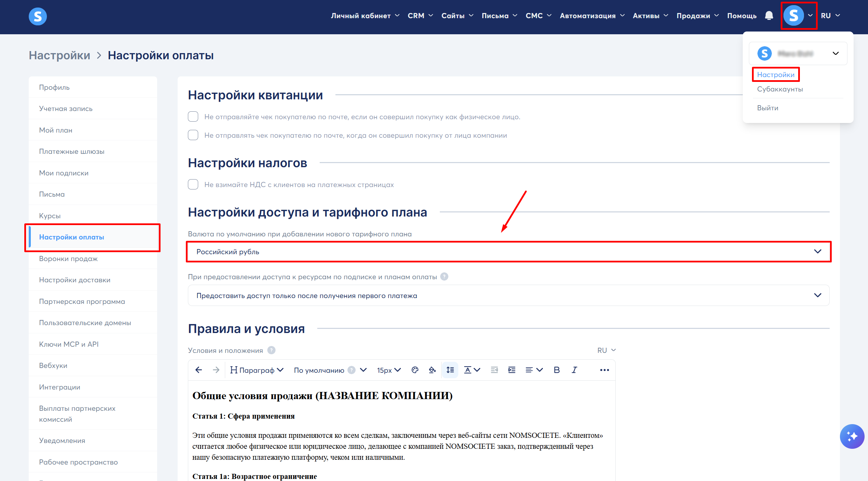Viewport: 868px width, 481px height.
Task: Select Настройки оплаты in sidebar
Action: point(93,237)
